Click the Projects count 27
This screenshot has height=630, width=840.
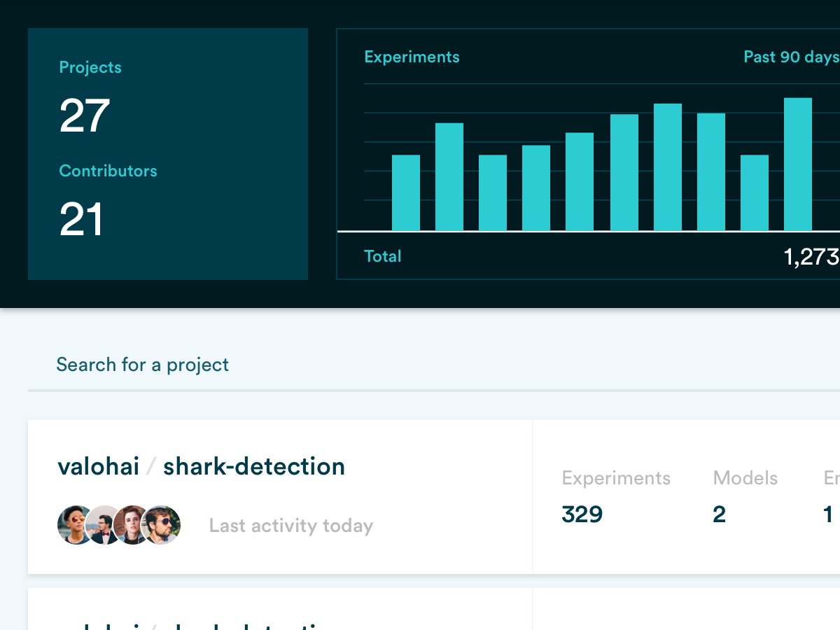point(85,115)
